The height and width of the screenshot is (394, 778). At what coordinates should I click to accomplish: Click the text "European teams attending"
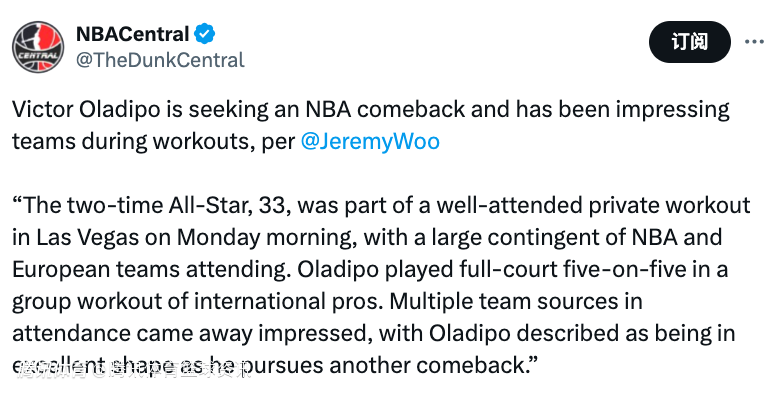pyautogui.click(x=152, y=269)
